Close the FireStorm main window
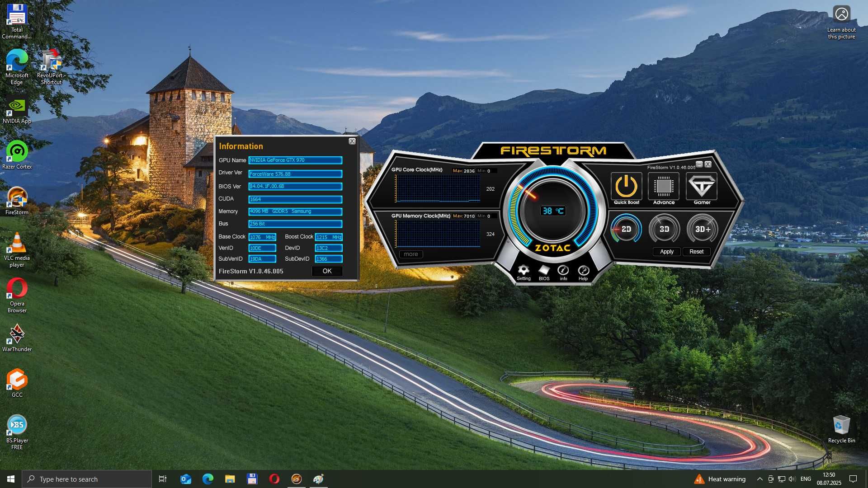Viewport: 868px width, 488px height. point(708,164)
